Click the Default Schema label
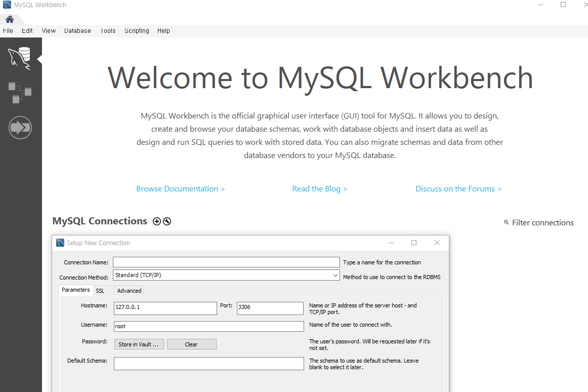This screenshot has height=392, width=588. point(88,361)
